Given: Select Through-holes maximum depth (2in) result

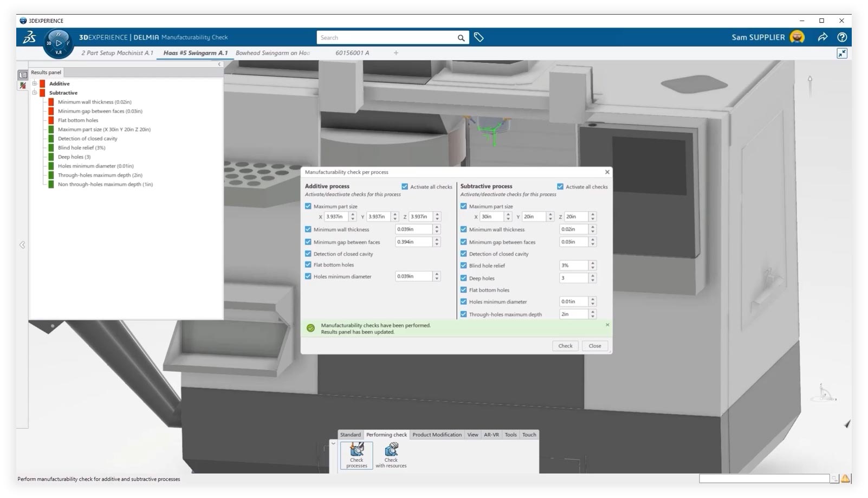Looking at the screenshot, I should tap(100, 175).
